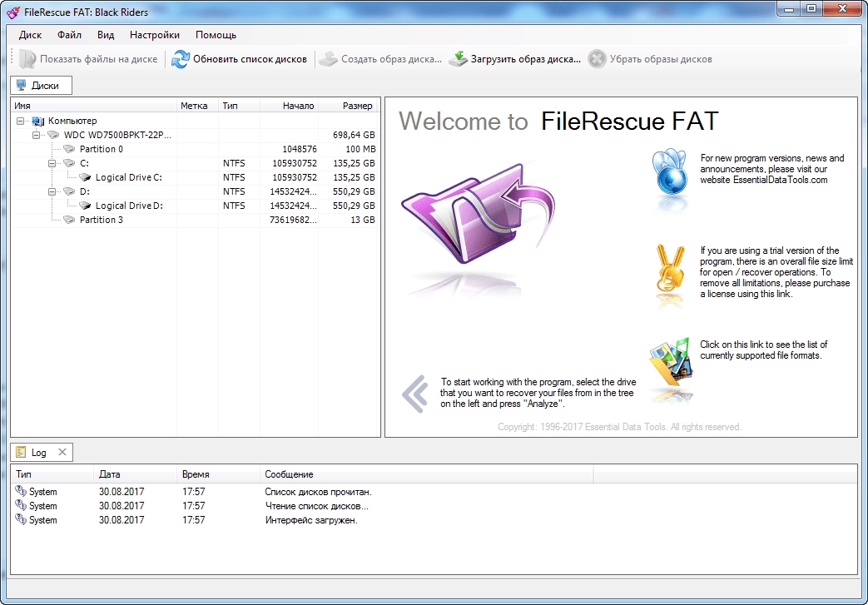Viewport: 868px width, 605px height.
Task: Open the Настройки menu
Action: pos(155,35)
